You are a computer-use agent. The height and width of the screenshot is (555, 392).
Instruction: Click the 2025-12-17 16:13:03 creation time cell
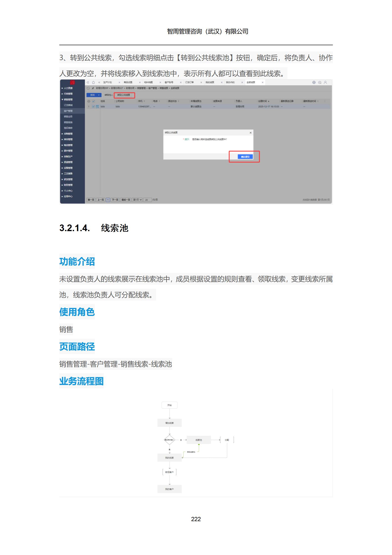[x=268, y=107]
